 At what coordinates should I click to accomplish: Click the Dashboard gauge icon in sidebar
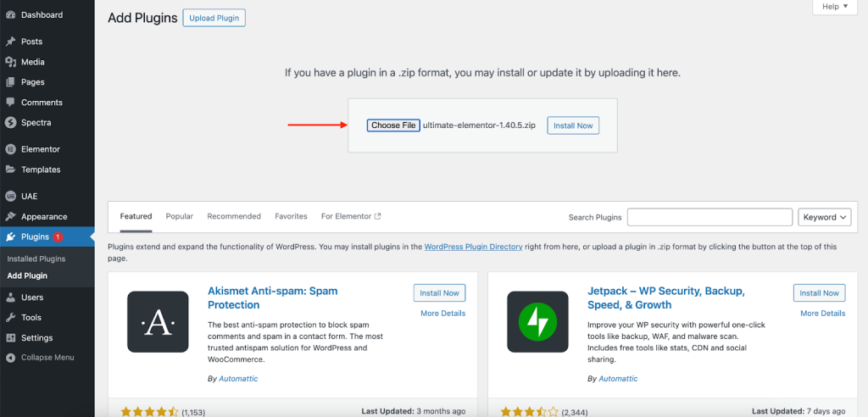(x=10, y=15)
